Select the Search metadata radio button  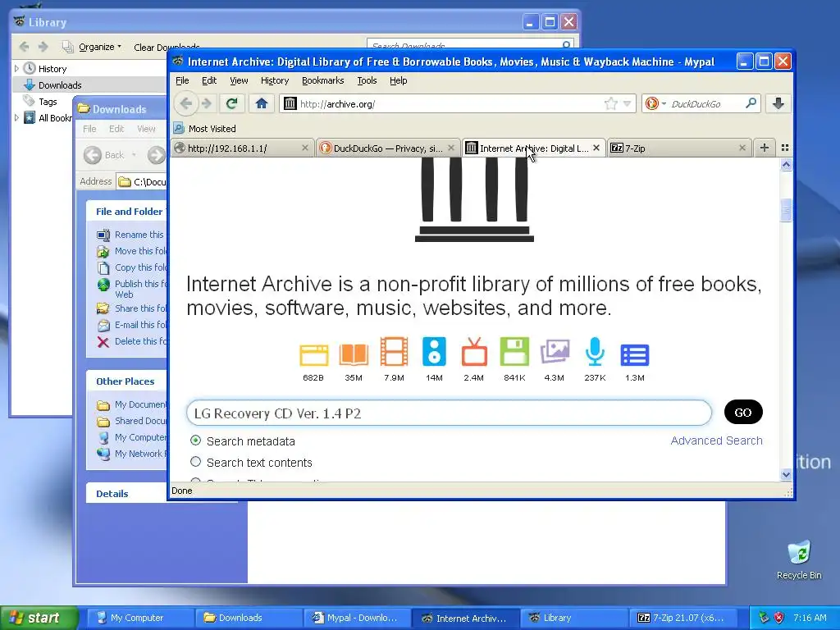pos(195,441)
